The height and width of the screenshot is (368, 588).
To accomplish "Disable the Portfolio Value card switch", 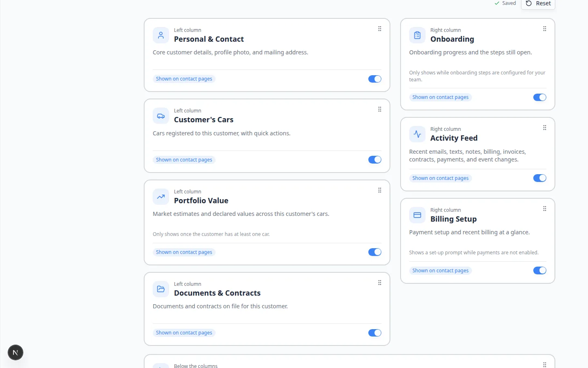I will [375, 252].
